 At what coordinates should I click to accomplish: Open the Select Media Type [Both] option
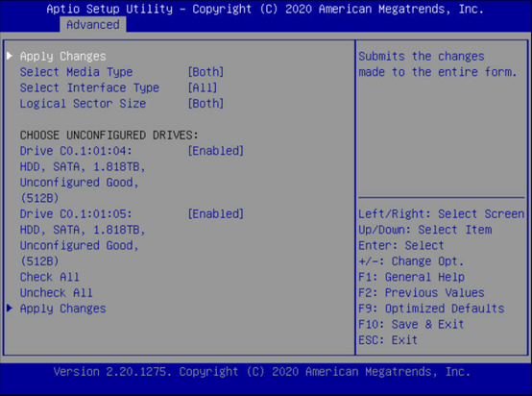tap(206, 72)
